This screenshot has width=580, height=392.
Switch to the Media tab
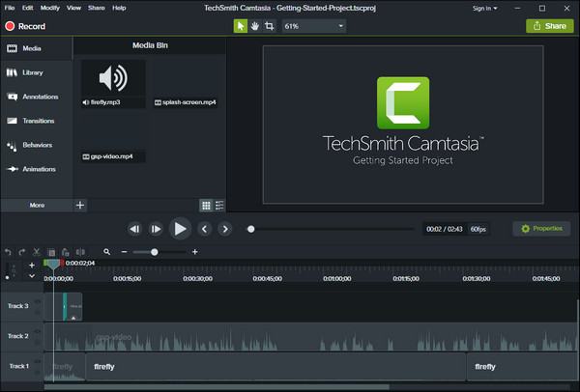click(x=37, y=48)
